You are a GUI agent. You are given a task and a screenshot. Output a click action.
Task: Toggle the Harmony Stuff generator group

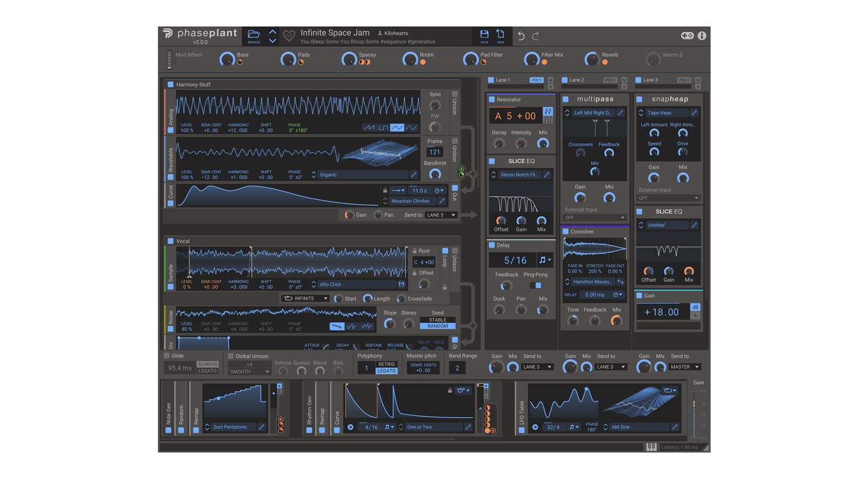pyautogui.click(x=170, y=85)
